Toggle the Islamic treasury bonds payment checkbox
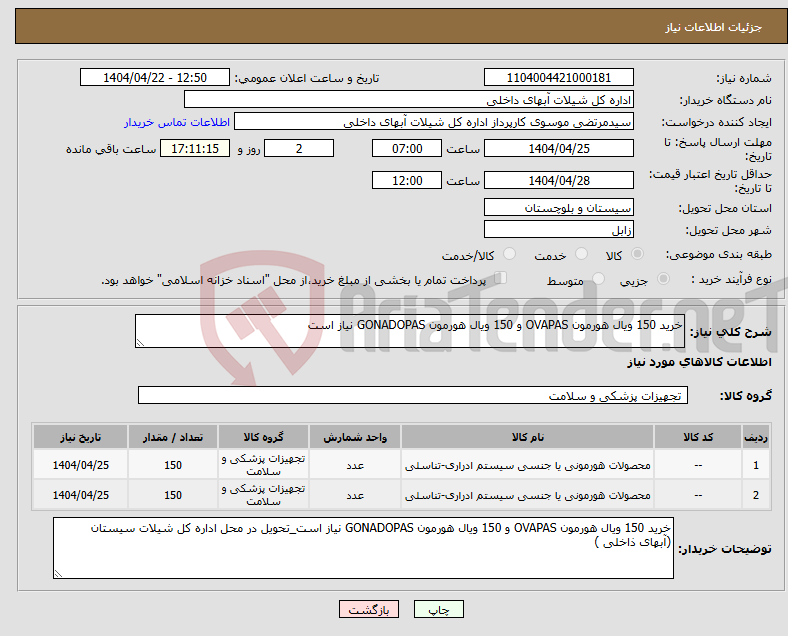 501,278
